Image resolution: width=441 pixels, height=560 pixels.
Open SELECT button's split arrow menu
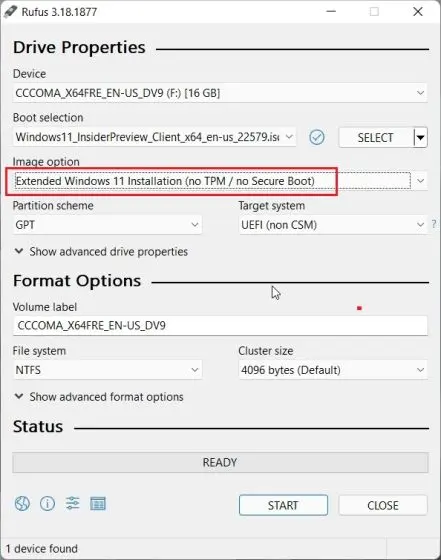421,138
